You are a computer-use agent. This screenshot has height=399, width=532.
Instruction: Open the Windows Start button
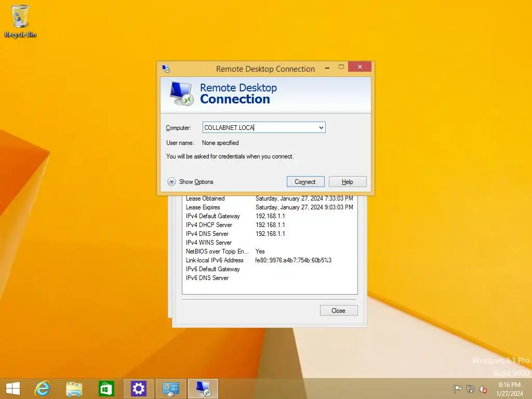(13, 389)
